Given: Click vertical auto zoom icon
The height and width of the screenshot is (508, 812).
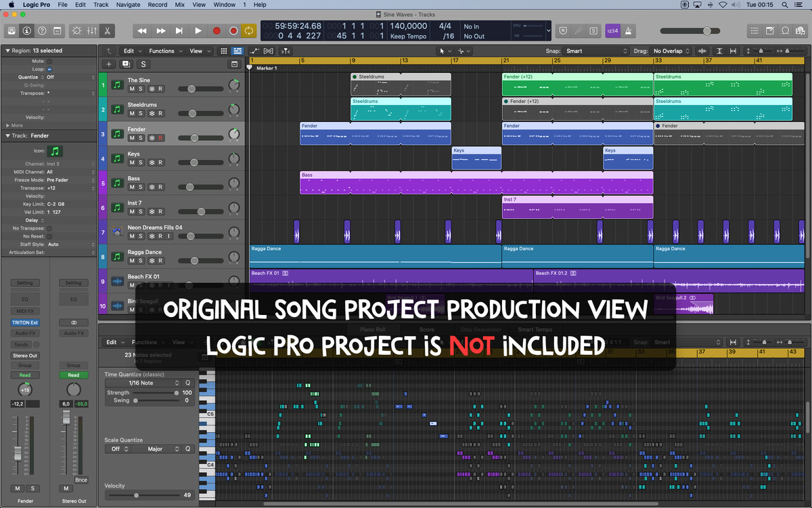Looking at the screenshot, I should click(719, 51).
